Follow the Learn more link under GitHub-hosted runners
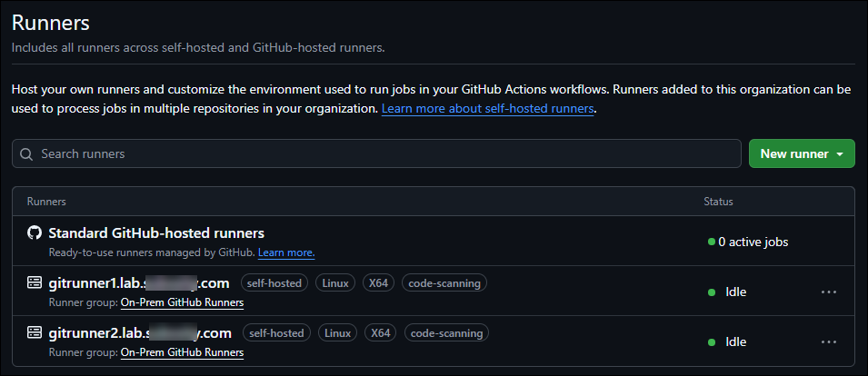868x376 pixels. [x=286, y=252]
